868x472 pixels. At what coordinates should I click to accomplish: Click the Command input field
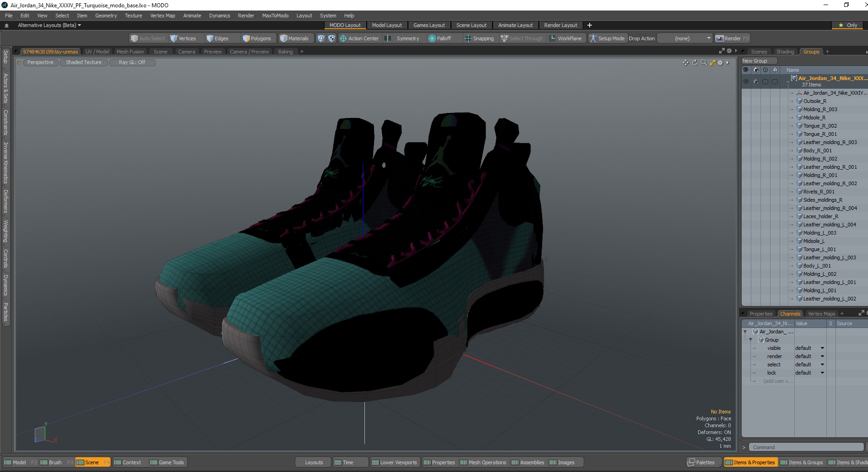807,447
